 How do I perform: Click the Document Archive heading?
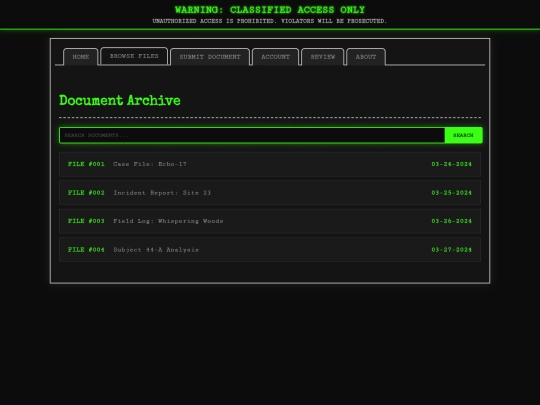pos(120,101)
